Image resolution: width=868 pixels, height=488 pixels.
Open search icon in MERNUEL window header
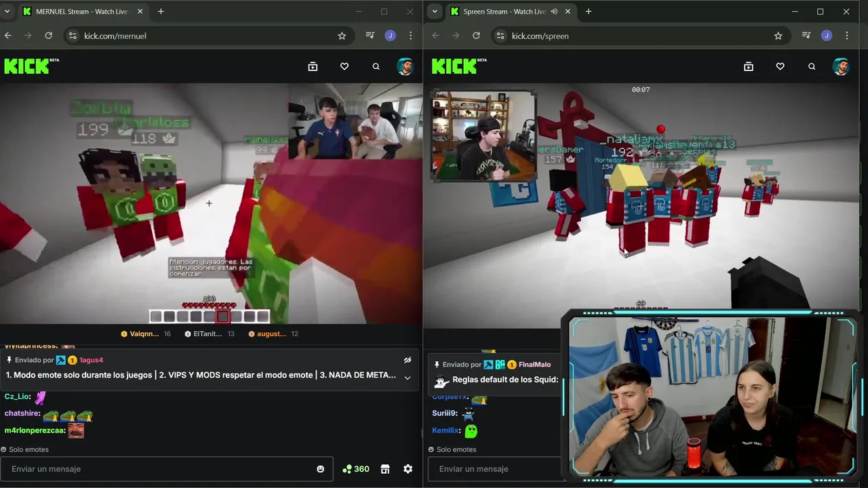(376, 66)
